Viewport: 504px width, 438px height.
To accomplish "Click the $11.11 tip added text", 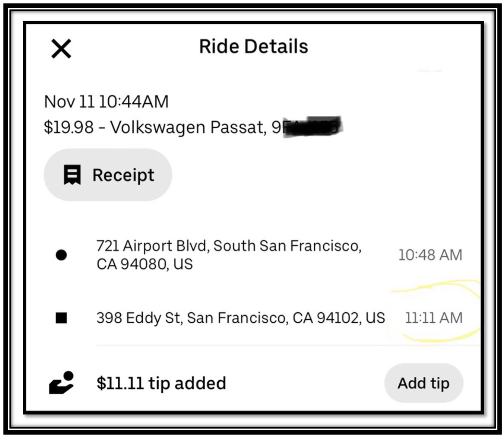I will [161, 383].
